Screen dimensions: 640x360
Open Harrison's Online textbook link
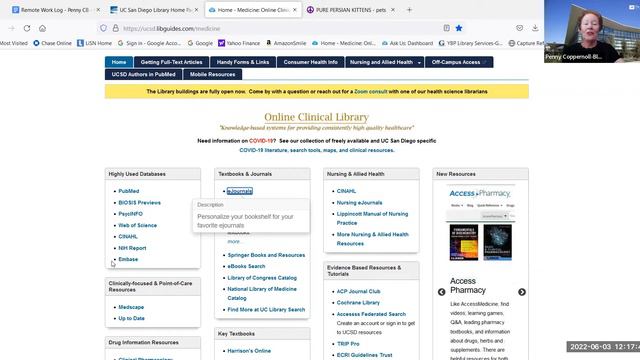click(x=249, y=351)
